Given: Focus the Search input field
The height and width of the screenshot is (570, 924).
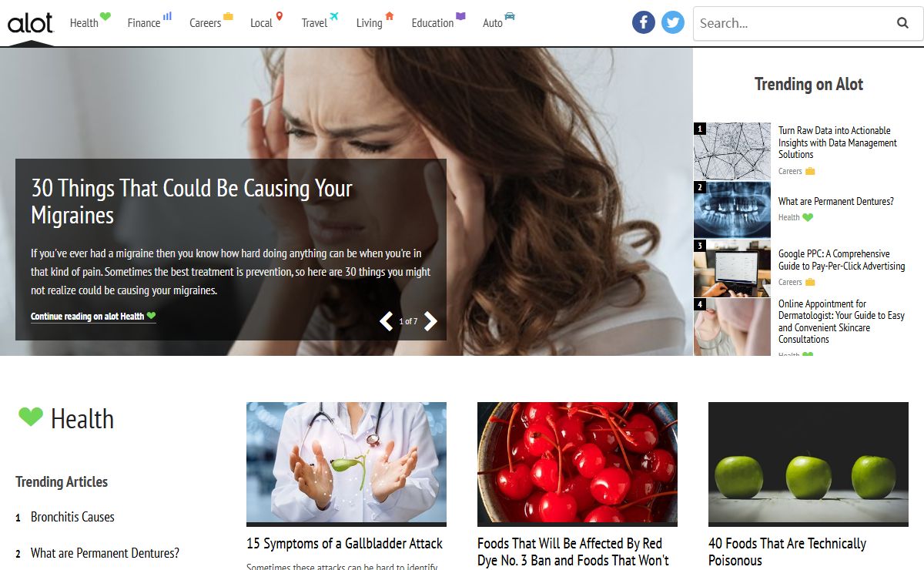Looking at the screenshot, I should 793,23.
